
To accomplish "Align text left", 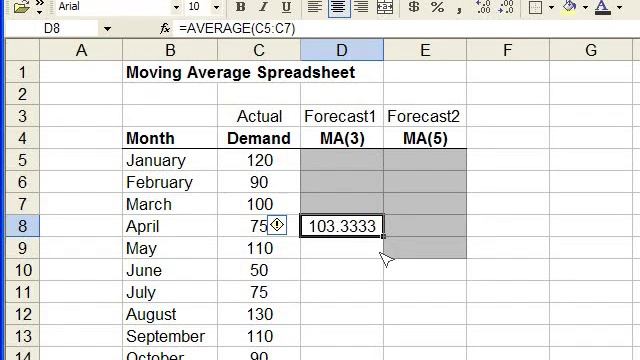I will tap(314, 7).
